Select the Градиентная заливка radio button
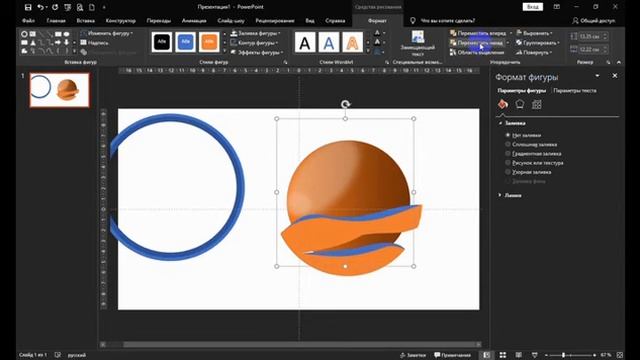 [508, 153]
